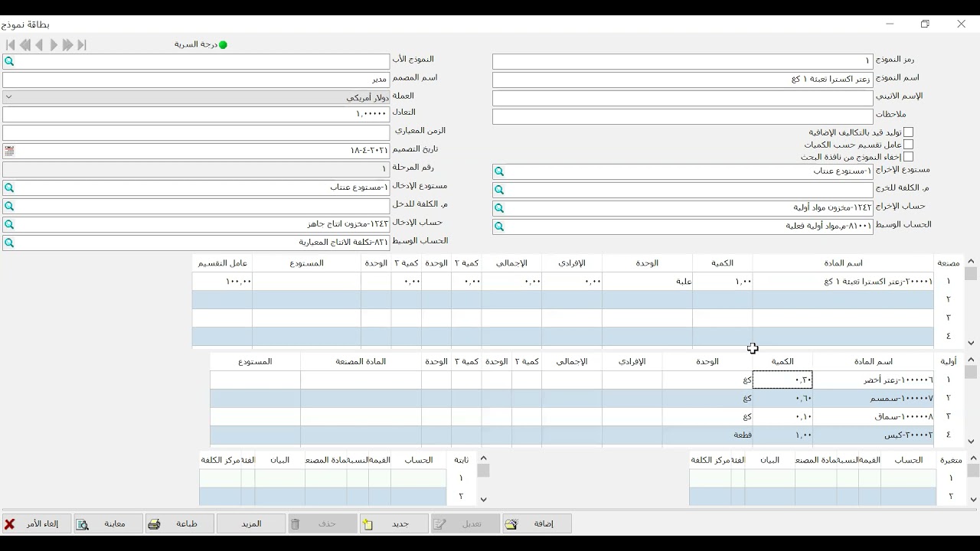980x551 pixels.
Task: Go to the next record arrow
Action: pyautogui.click(x=54, y=45)
